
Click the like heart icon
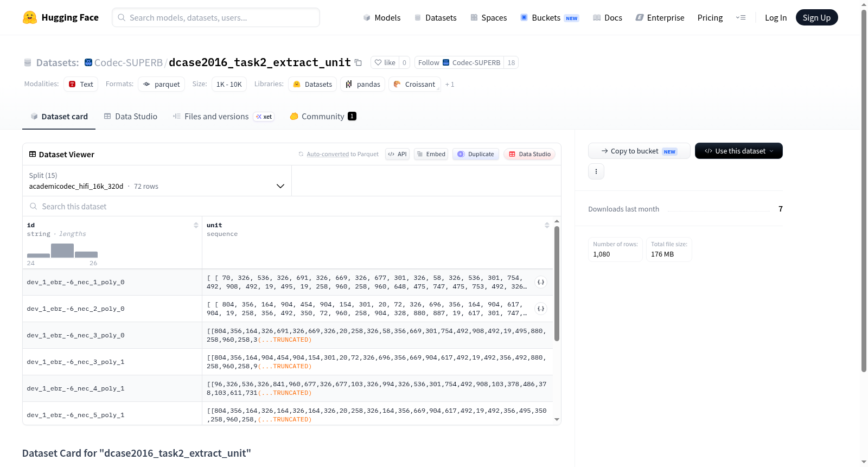(x=378, y=62)
